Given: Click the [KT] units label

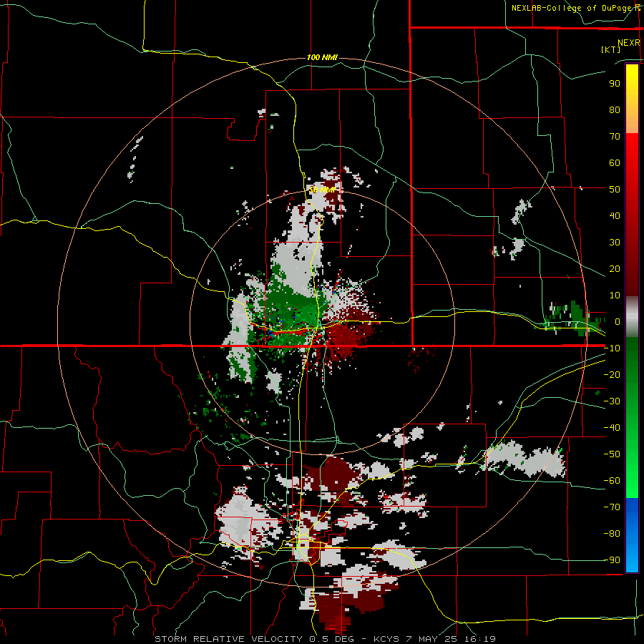Looking at the screenshot, I should pos(610,49).
